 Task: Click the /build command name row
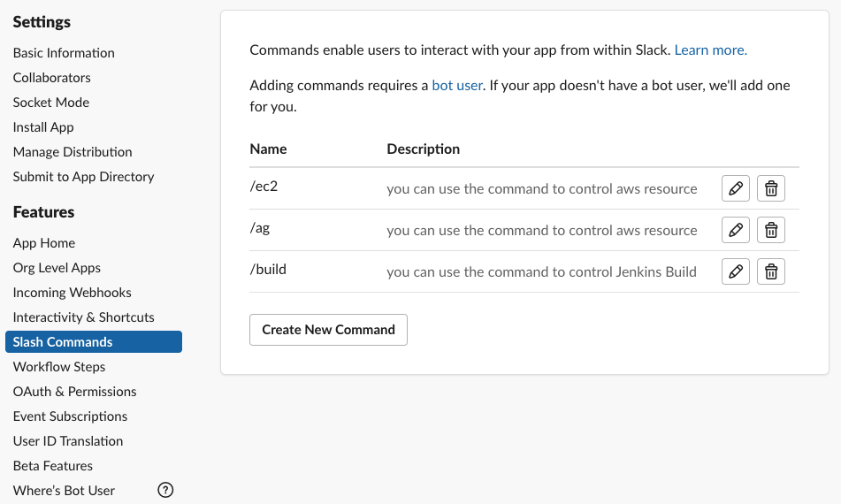[268, 271]
